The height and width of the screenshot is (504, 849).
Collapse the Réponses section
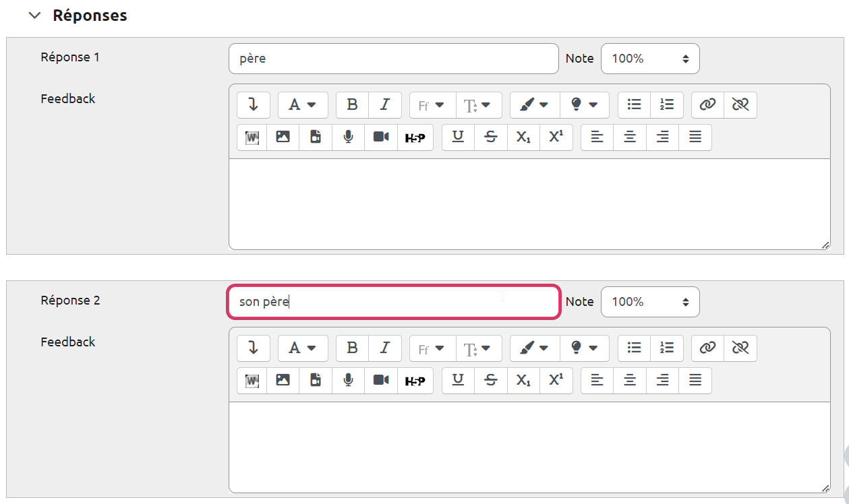35,15
